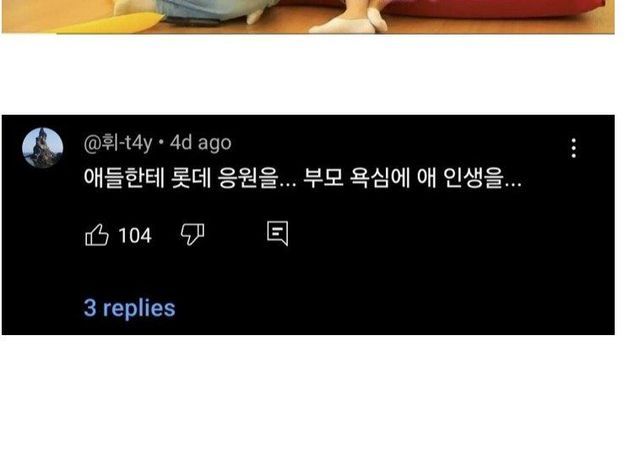Screen dimensions: 640x449
Task: Click the word 애들한테 starting the comment
Action: click(x=124, y=178)
